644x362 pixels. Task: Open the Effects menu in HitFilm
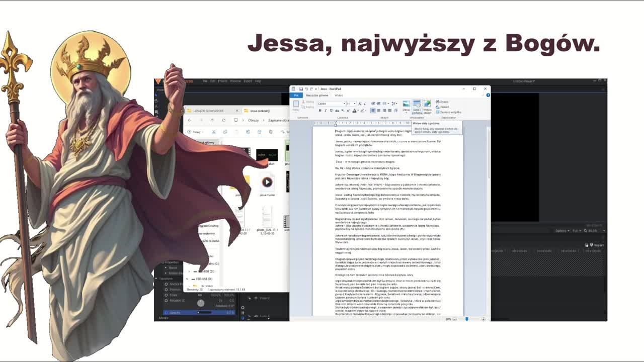(x=222, y=81)
